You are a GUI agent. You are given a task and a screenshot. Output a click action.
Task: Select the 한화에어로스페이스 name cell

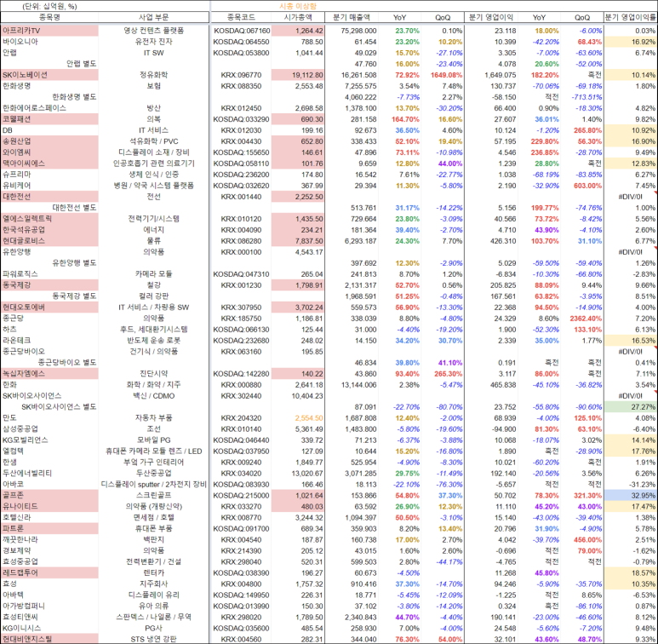point(49,108)
